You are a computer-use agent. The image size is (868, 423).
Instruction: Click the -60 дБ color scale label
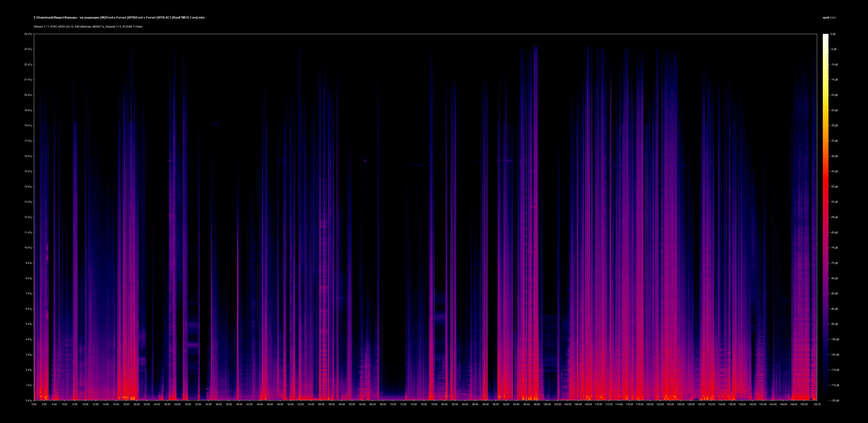click(x=834, y=217)
